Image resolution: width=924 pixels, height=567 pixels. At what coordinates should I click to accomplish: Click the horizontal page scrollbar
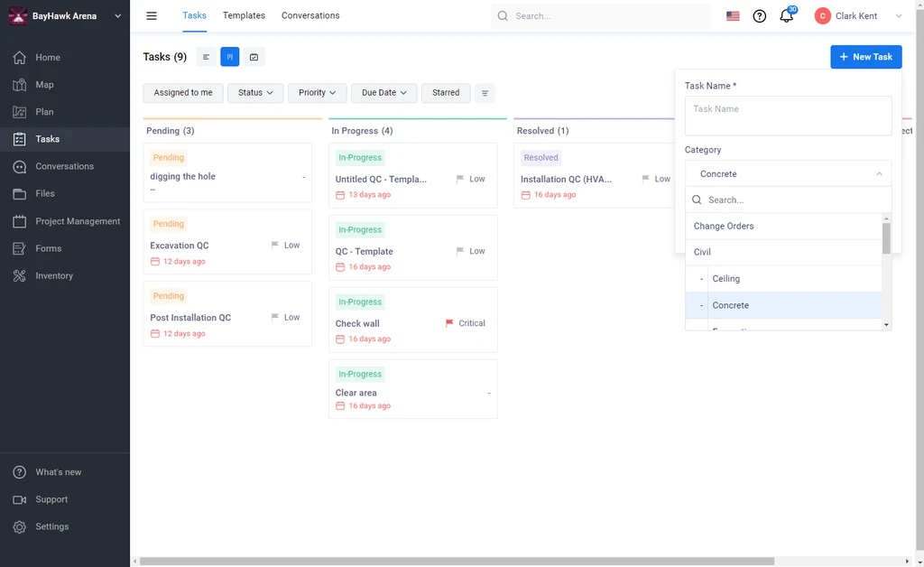tap(457, 561)
